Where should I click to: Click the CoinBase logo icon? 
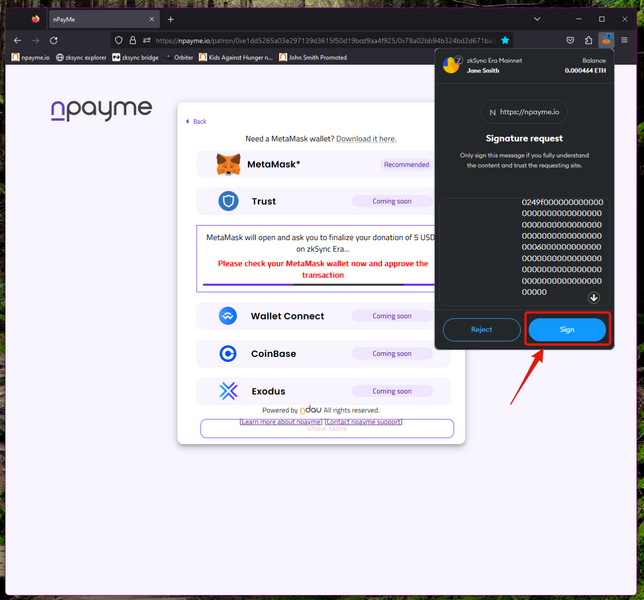point(228,354)
